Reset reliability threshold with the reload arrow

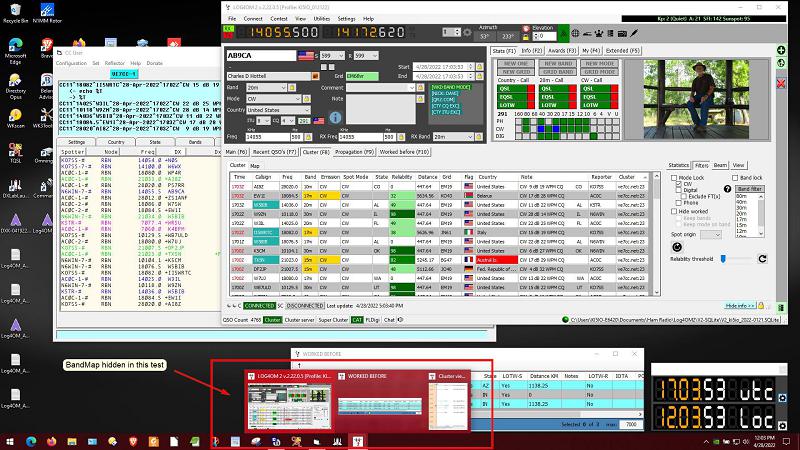[762, 259]
